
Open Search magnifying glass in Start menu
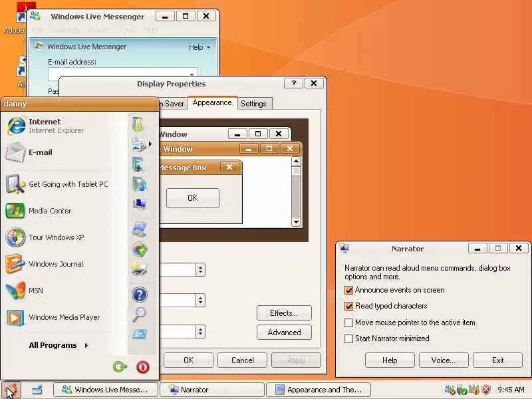tap(139, 315)
